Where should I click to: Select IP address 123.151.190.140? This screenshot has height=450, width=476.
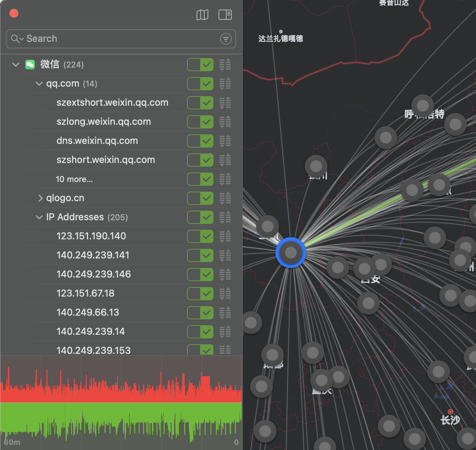pyautogui.click(x=91, y=236)
